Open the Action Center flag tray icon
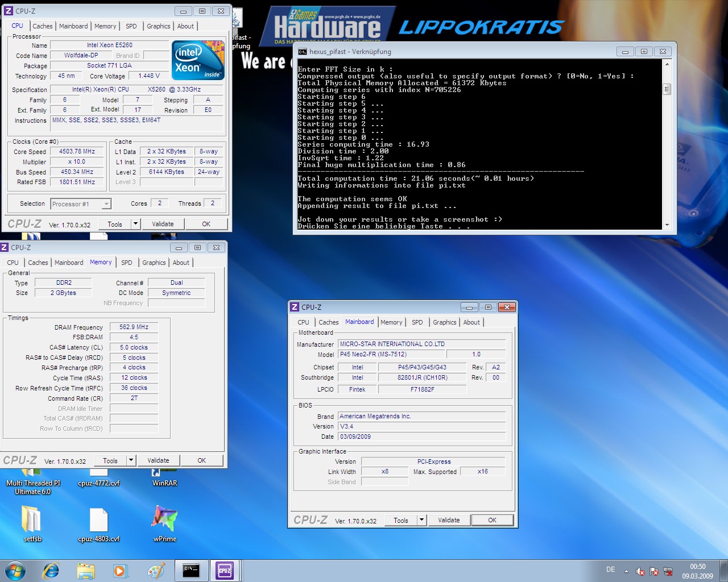This screenshot has height=582, width=728. tap(654, 571)
